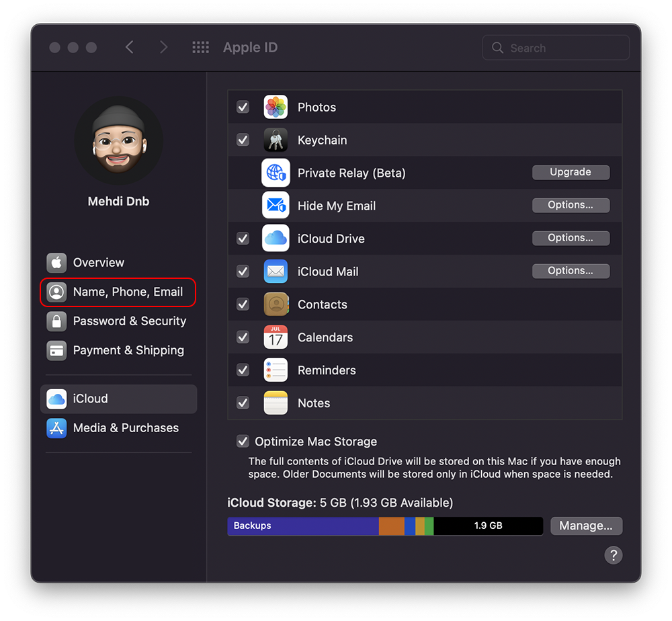Click Upgrade for Private Relay
672x621 pixels.
pos(571,172)
